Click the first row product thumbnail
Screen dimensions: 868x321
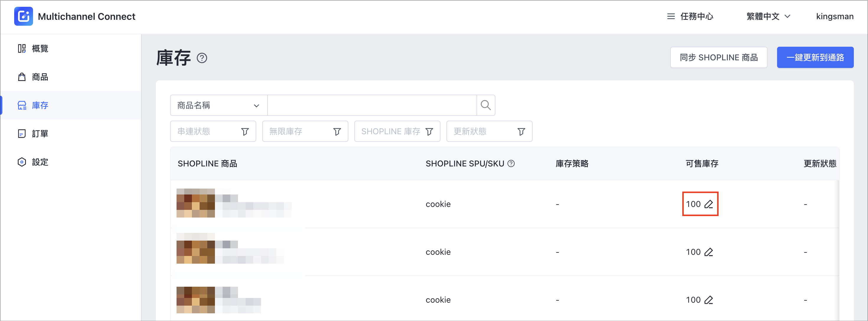coord(195,203)
